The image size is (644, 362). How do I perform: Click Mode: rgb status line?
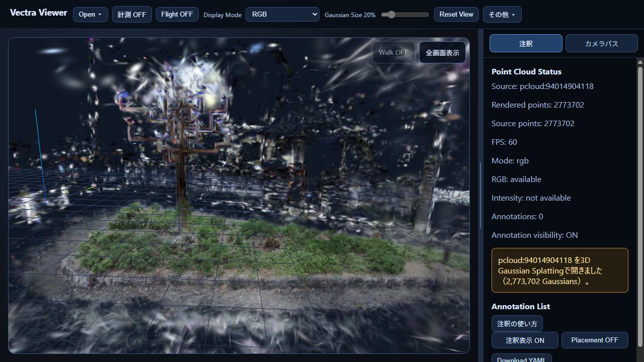coord(510,161)
